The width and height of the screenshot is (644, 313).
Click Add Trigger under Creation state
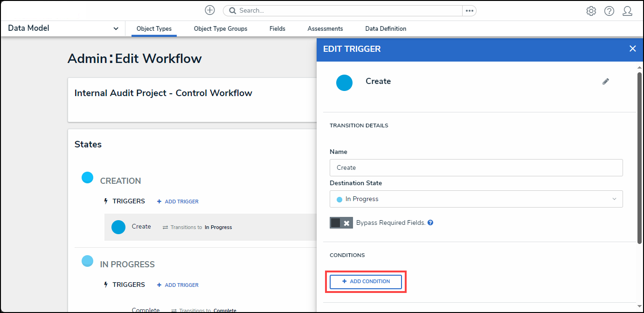pyautogui.click(x=178, y=202)
